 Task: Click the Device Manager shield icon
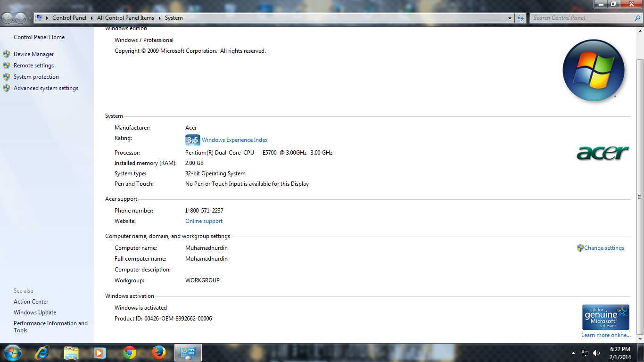click(7, 54)
